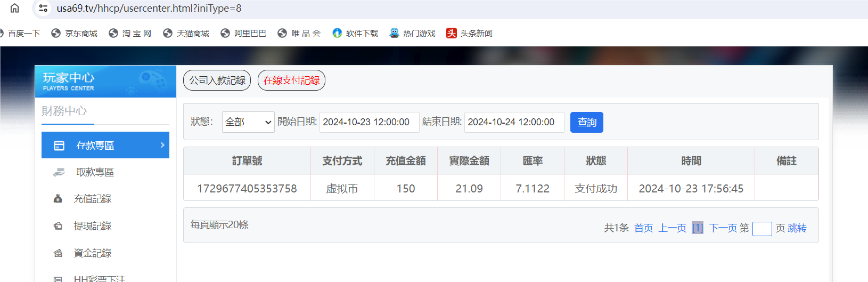868x282 pixels.
Task: Go to 首页 first page link
Action: (x=643, y=228)
